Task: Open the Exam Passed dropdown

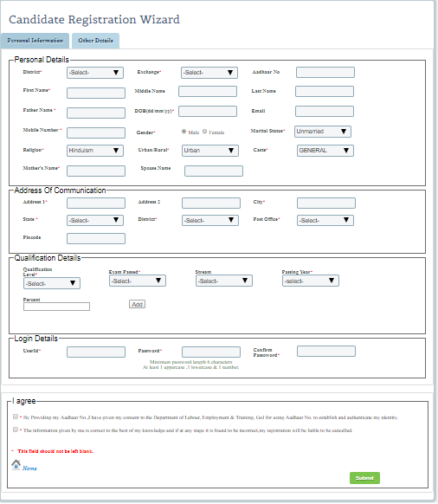Action: [138, 281]
